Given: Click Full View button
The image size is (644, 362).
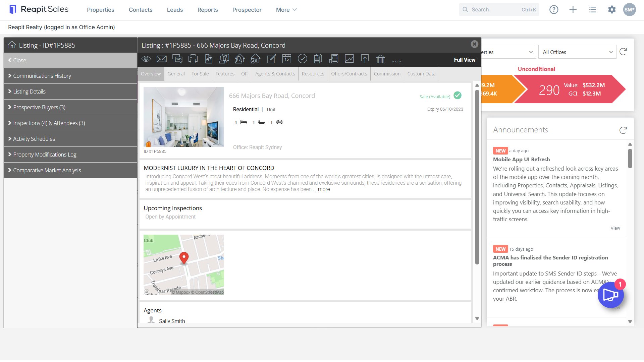Looking at the screenshot, I should point(465,60).
